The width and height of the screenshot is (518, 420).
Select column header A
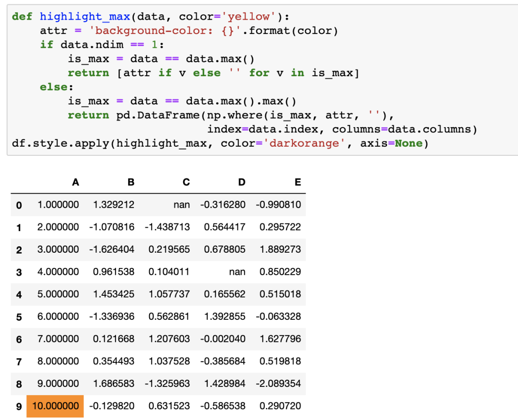75,182
